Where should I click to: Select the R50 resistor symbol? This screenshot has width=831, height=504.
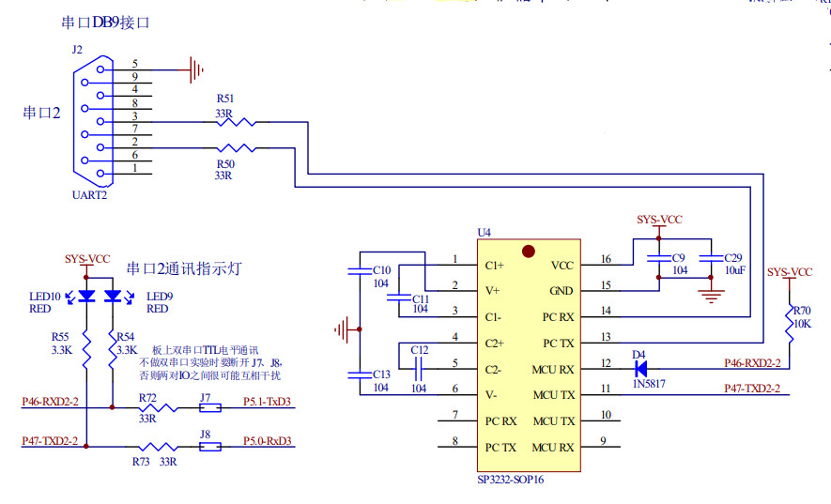[237, 148]
